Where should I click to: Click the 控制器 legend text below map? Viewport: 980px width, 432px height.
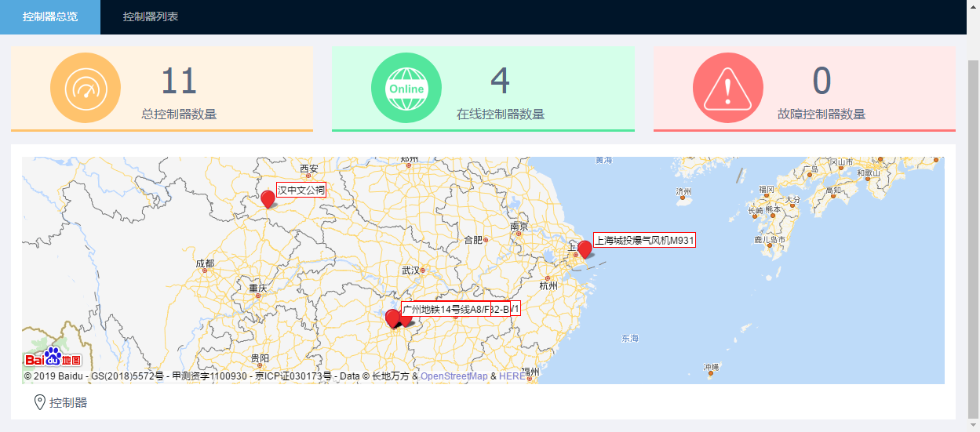point(68,403)
